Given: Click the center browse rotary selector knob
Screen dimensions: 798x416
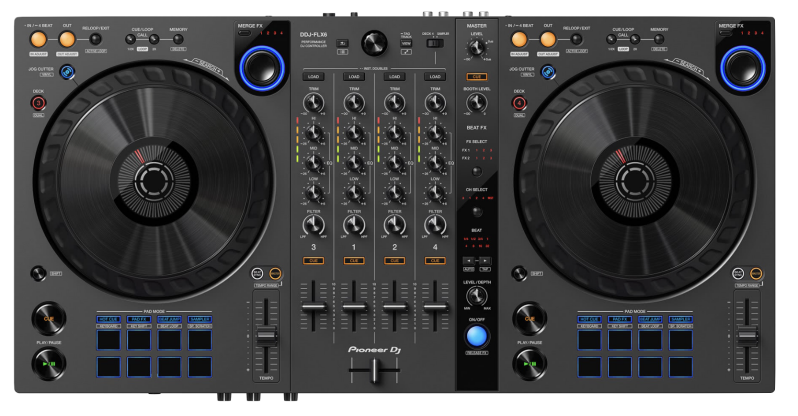Looking at the screenshot, I should coord(375,42).
